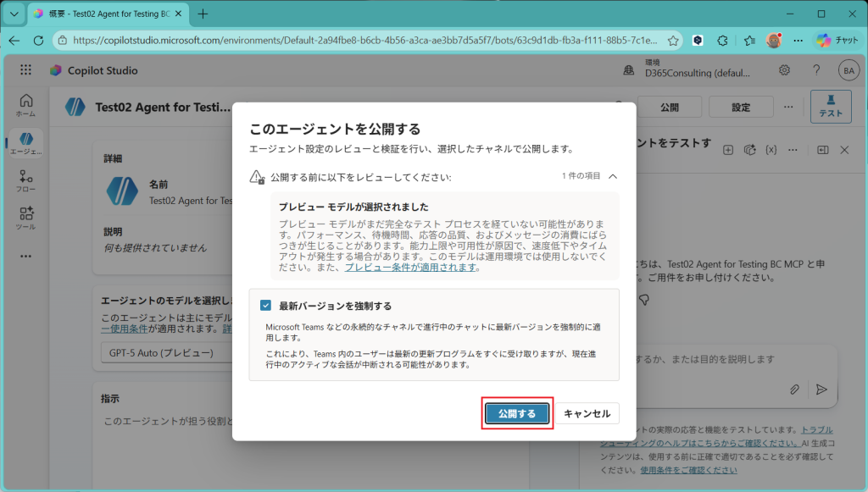Click the attach file paperclip icon
Viewport: 868px width, 492px height.
pos(794,389)
